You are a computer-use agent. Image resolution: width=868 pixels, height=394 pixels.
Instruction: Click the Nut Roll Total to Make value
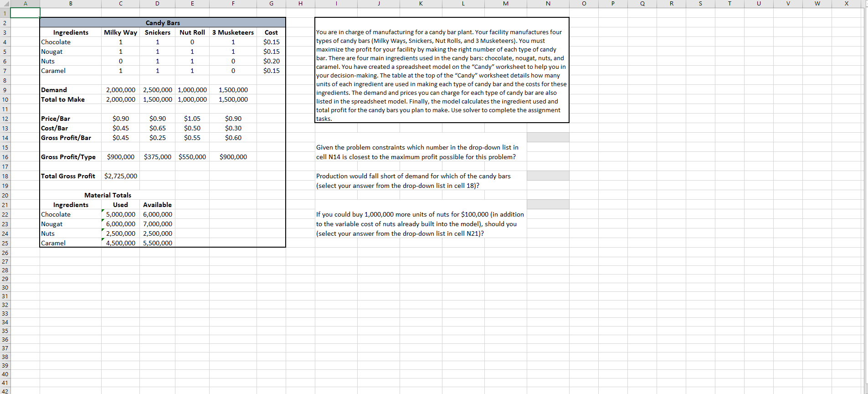tap(192, 99)
